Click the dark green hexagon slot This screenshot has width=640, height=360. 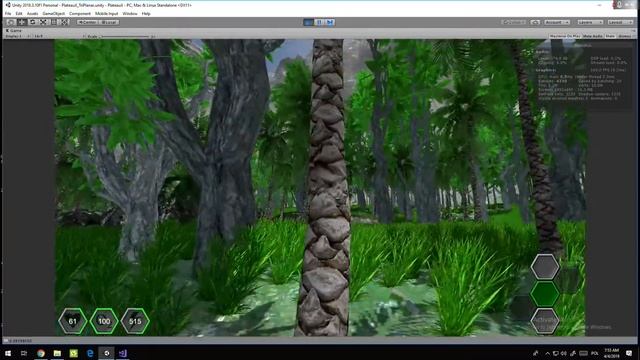[545, 293]
